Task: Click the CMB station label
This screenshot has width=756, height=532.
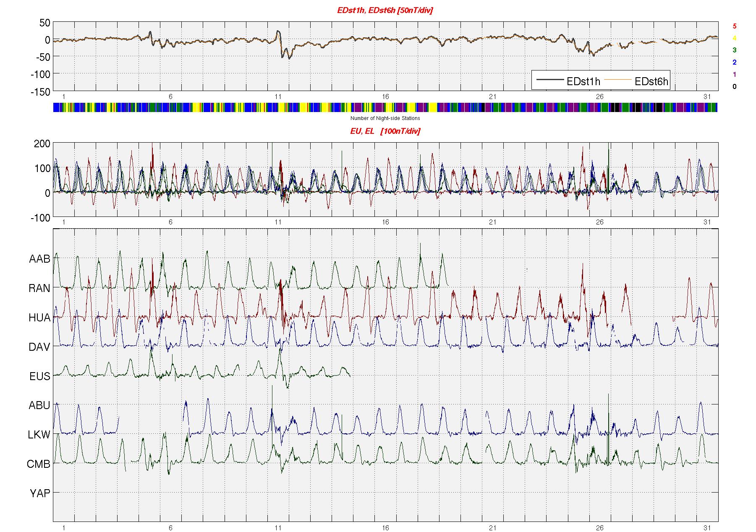Action: click(39, 464)
